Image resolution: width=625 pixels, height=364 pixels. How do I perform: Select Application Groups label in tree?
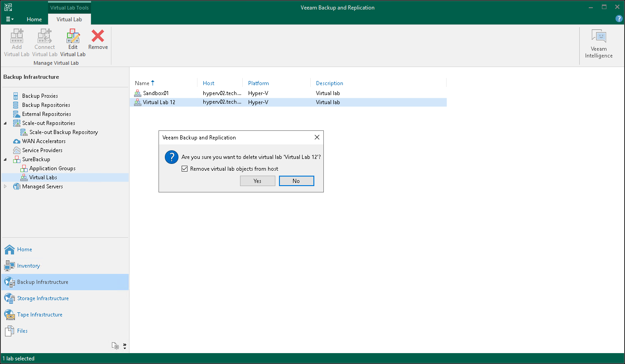tap(53, 168)
